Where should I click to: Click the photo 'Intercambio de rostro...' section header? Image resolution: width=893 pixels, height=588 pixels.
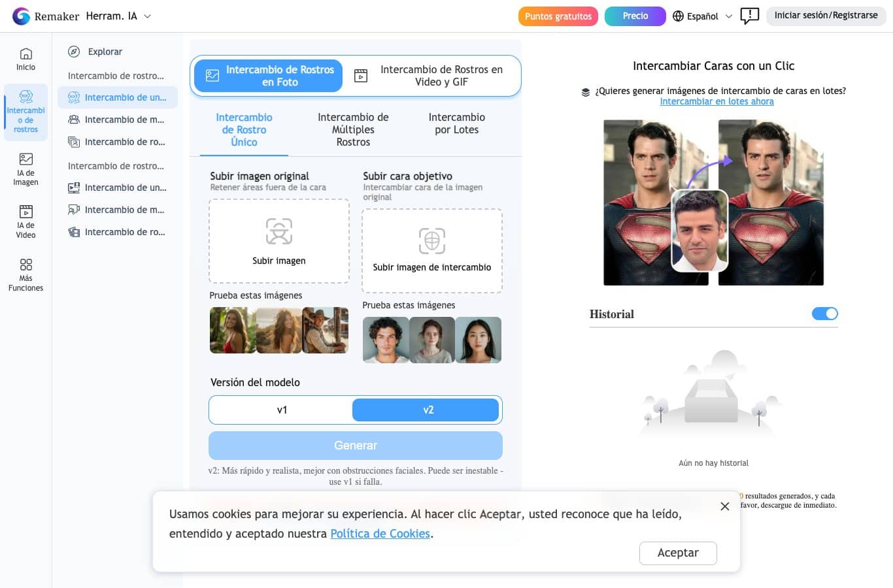tap(116, 76)
